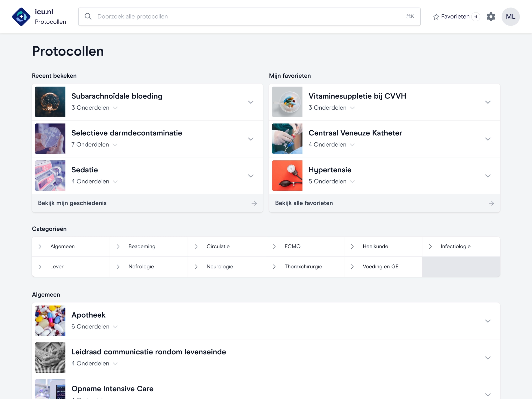Open the Sedatie protocol title

(85, 170)
